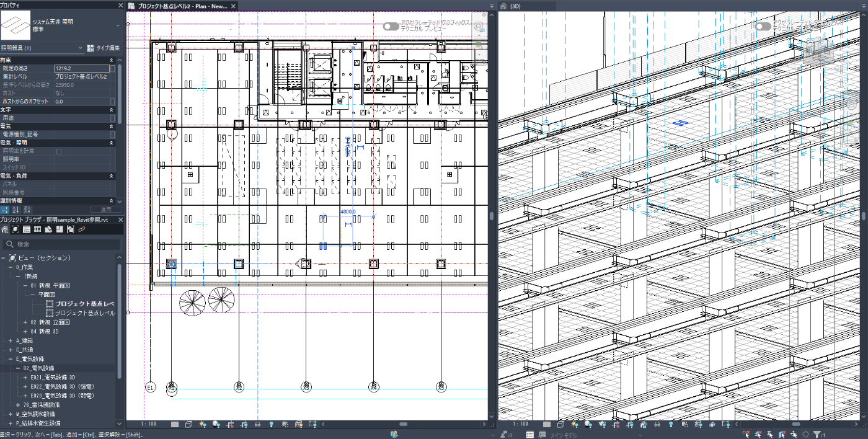Click the selection filter funnel in status bar
Viewport: 868px width, 439px height.
pos(817,435)
